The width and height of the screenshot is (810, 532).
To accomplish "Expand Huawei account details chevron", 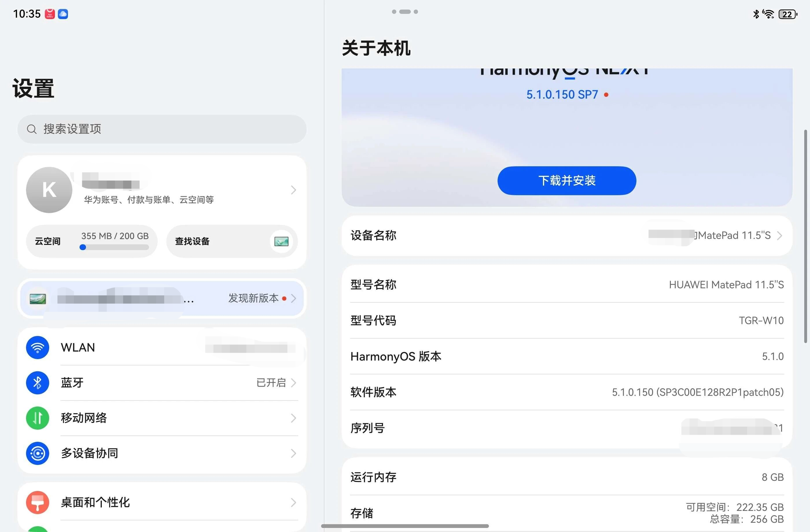I will tap(293, 190).
